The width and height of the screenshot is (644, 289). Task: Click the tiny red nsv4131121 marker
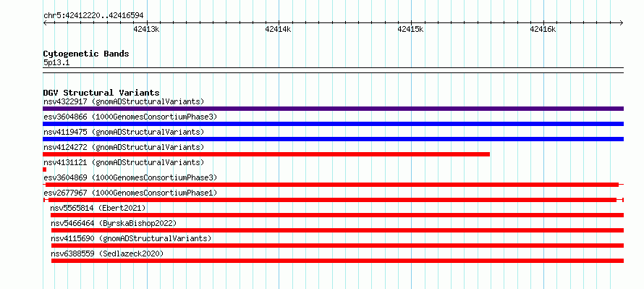44,169
